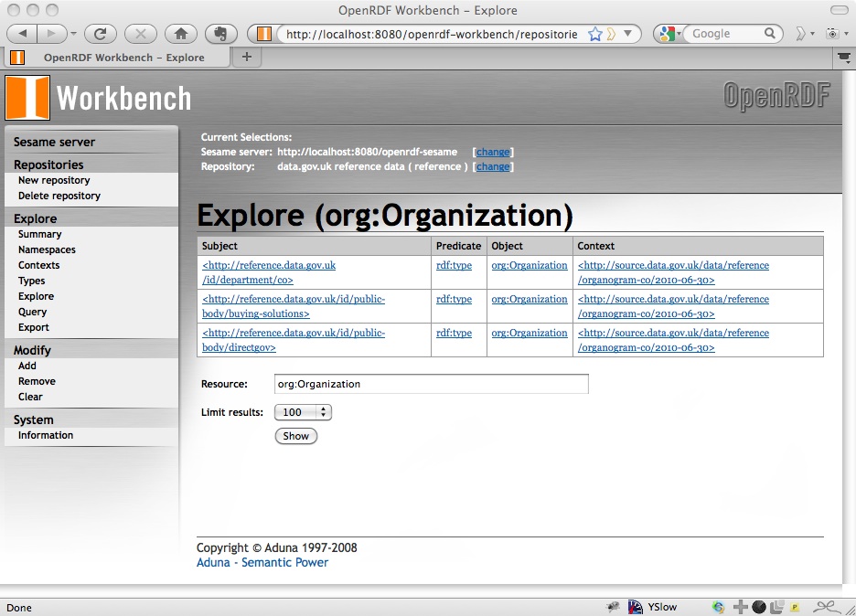
Task: Click org:Organization in the buying-solutions row
Action: 529,299
